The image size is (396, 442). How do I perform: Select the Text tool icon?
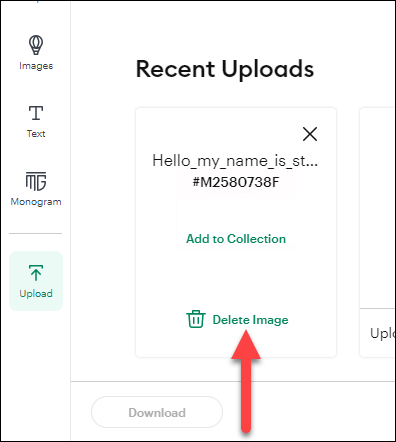36,113
